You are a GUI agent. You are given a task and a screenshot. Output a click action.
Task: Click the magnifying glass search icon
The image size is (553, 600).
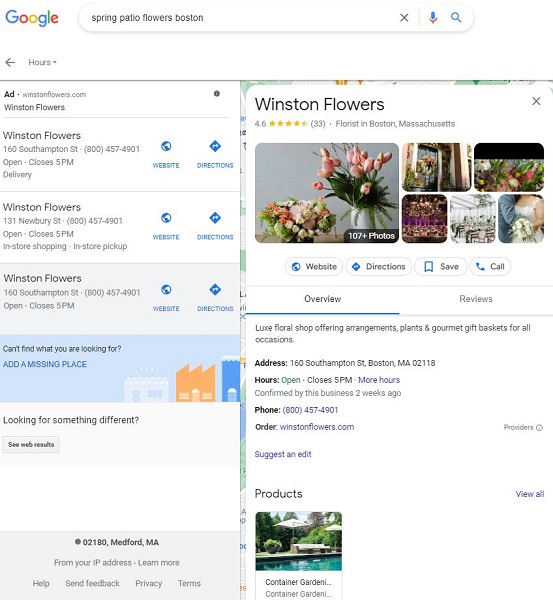coord(456,17)
